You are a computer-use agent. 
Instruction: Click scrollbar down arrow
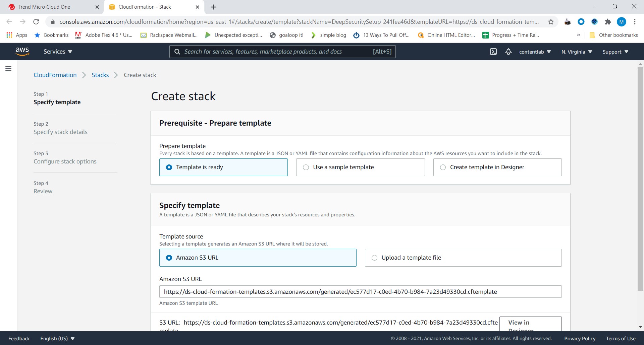[640, 327]
